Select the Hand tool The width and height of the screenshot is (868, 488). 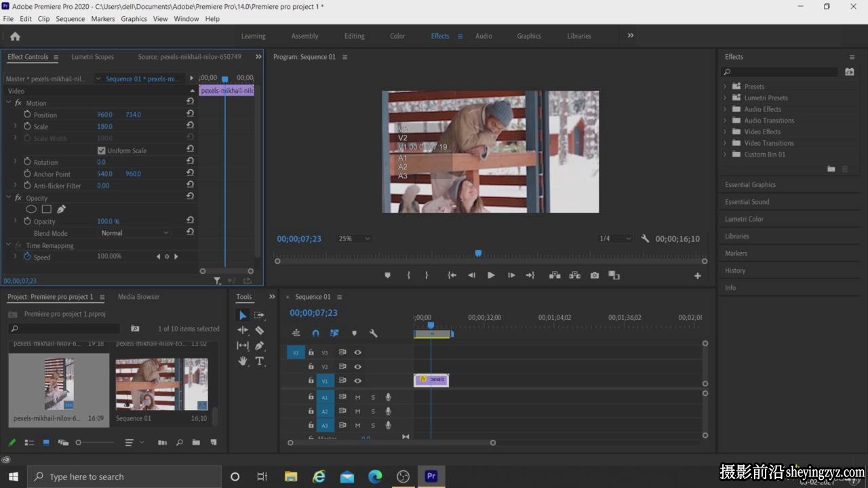tap(243, 361)
